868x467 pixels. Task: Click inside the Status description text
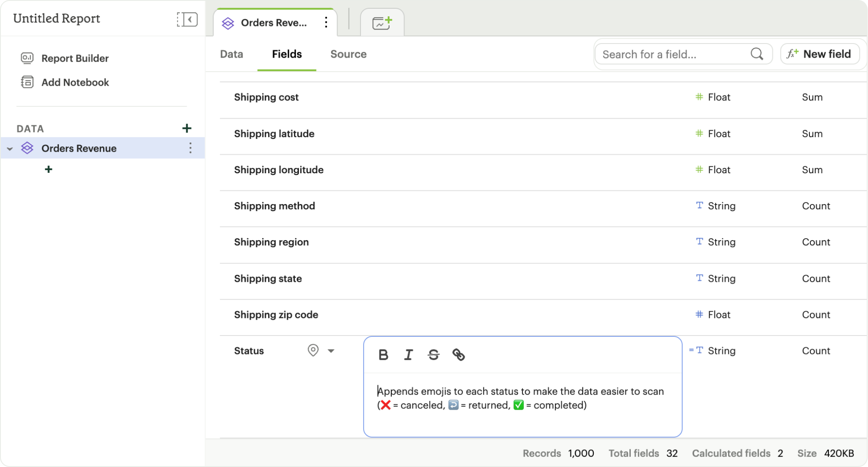point(521,398)
